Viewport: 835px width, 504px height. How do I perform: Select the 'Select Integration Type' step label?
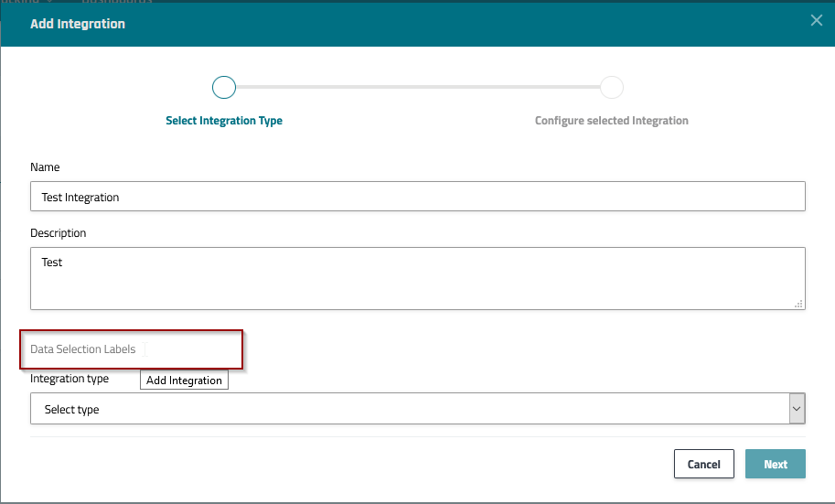click(224, 121)
